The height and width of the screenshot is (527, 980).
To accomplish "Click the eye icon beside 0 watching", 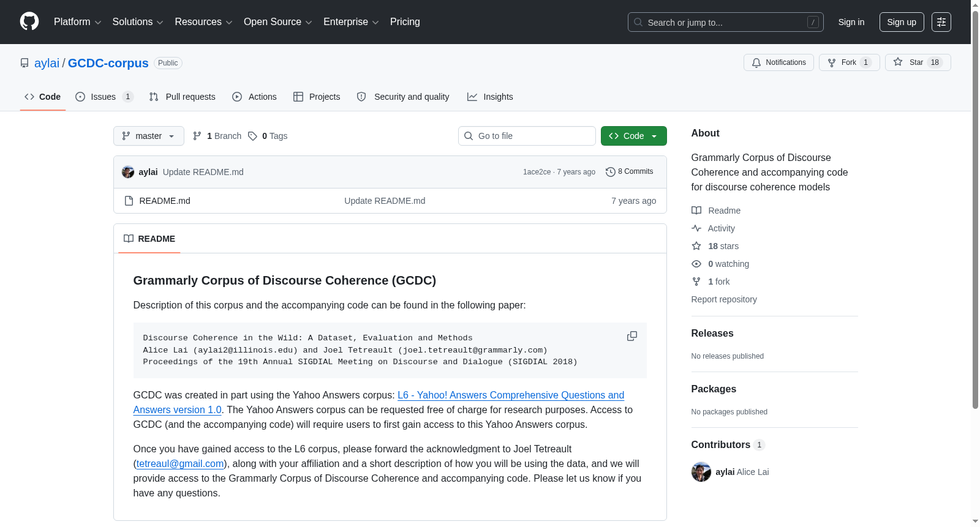I will click(x=696, y=264).
